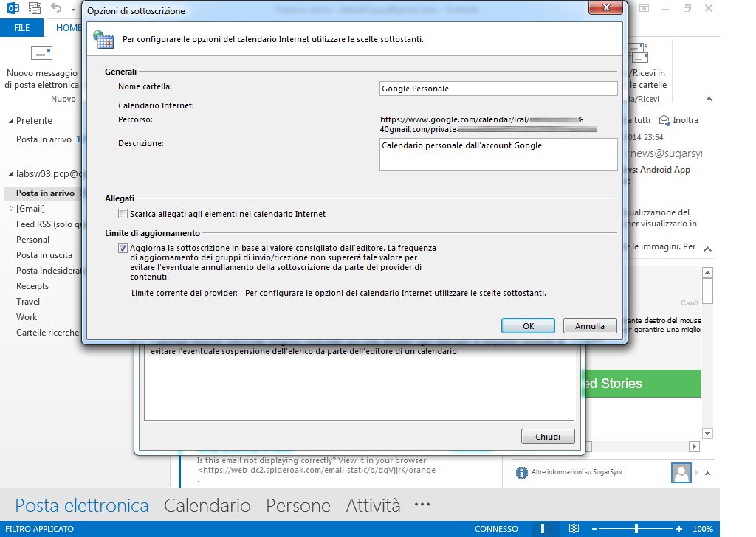Click the zoom slider handle in status bar
Image resolution: width=756 pixels, height=537 pixels.
(636, 529)
